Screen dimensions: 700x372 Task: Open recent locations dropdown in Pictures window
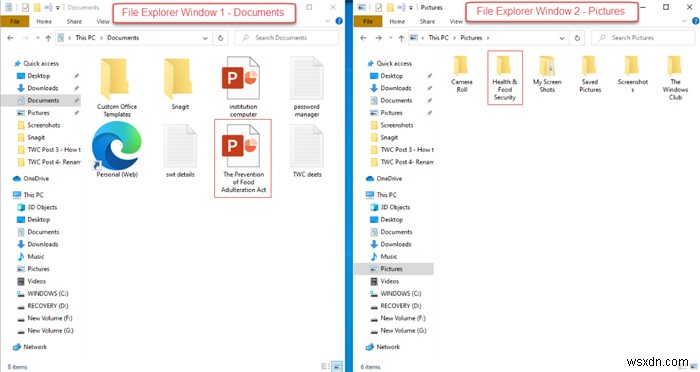tap(391, 38)
